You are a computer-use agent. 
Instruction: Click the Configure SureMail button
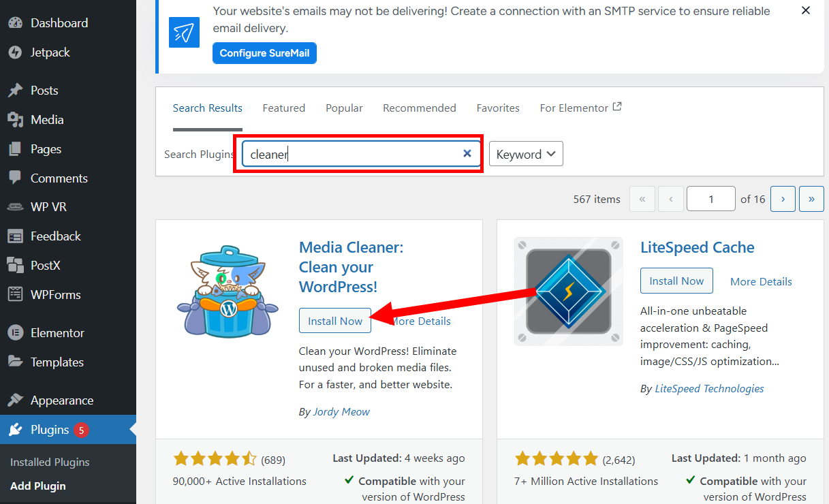[264, 53]
